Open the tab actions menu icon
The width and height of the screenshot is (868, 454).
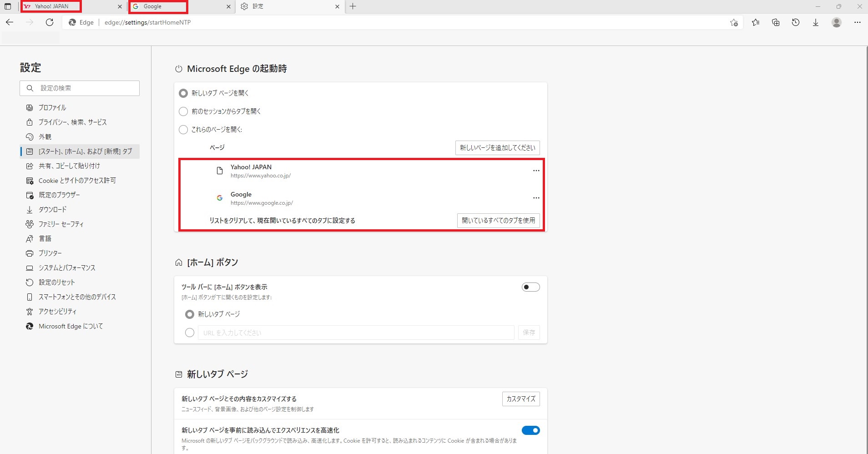(8, 6)
